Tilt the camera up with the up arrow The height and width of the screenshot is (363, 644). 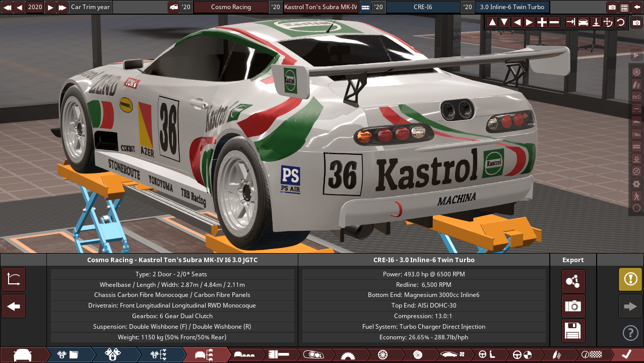tap(492, 22)
